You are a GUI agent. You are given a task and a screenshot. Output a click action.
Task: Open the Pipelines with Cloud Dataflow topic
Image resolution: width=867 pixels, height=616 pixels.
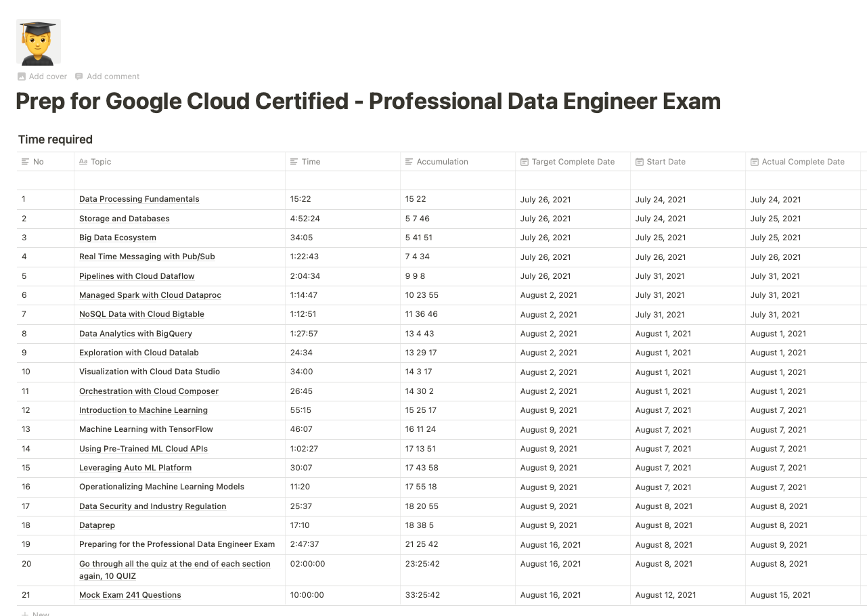coord(137,276)
